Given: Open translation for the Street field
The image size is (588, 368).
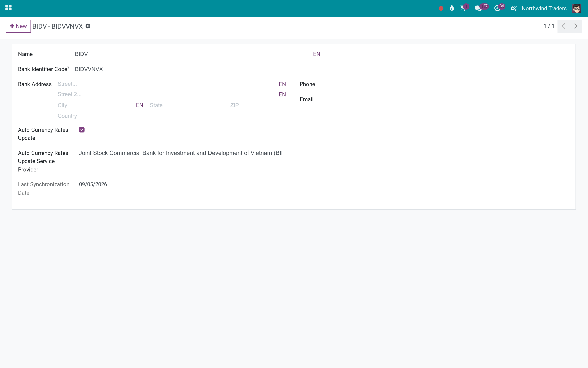Looking at the screenshot, I should [x=282, y=84].
